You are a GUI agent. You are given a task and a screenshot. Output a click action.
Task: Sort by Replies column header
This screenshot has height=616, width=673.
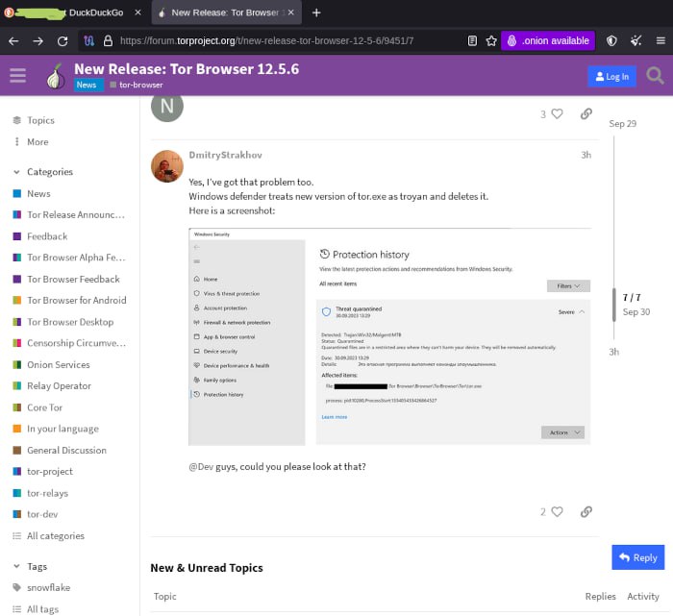[x=600, y=596]
